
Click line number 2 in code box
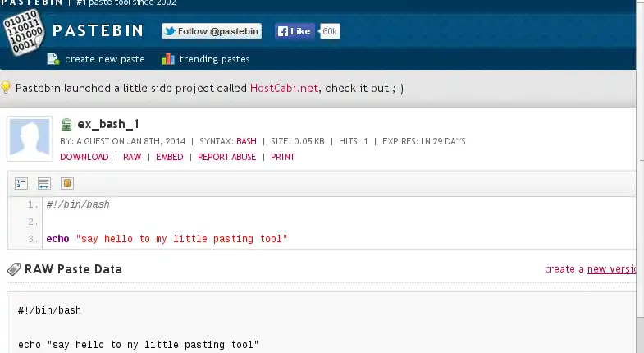(x=33, y=222)
